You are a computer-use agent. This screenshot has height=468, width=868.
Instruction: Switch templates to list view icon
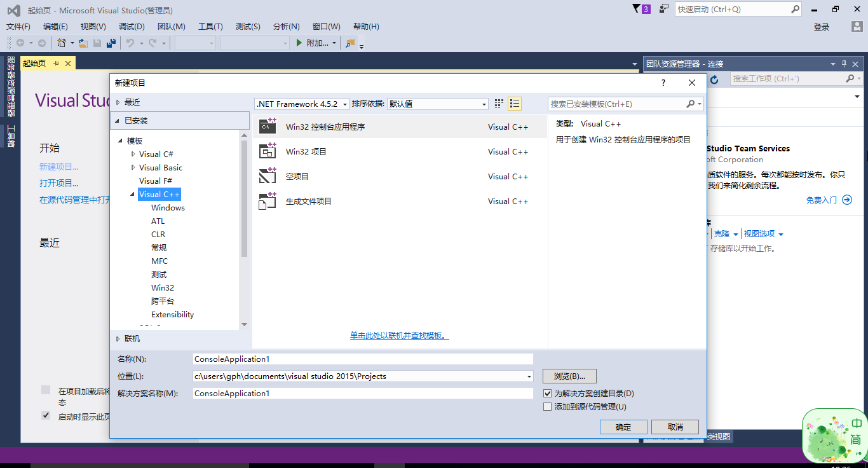[x=515, y=104]
